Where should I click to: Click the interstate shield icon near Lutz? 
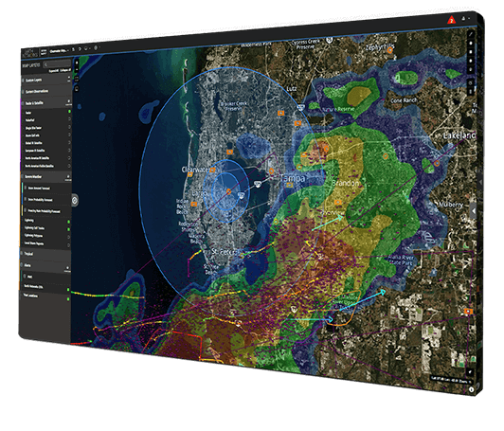(x=300, y=108)
